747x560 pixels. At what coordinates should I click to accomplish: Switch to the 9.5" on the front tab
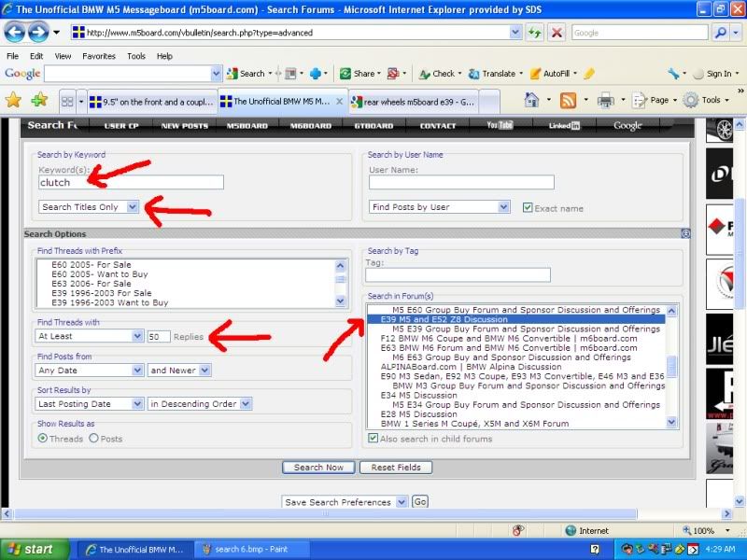[x=152, y=102]
